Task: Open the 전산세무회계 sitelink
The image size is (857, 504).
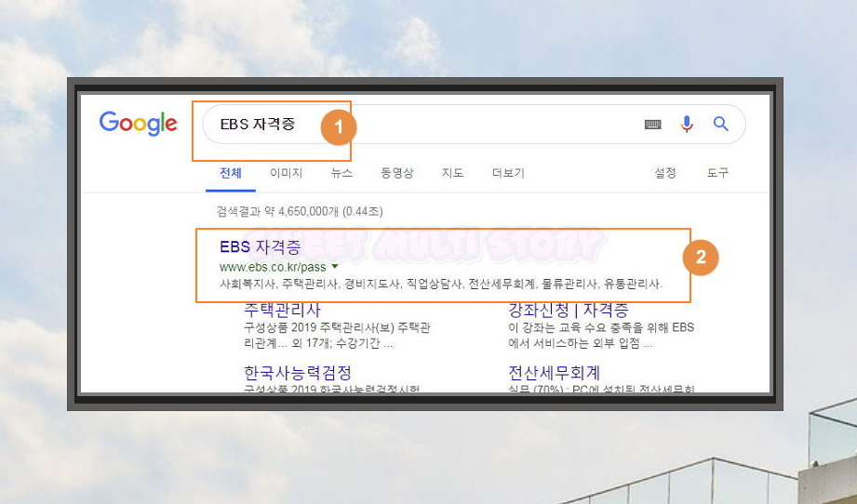Action: click(x=555, y=373)
